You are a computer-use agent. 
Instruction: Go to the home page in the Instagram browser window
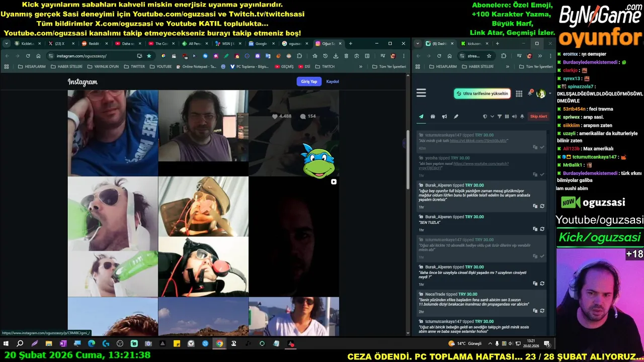tap(38, 56)
